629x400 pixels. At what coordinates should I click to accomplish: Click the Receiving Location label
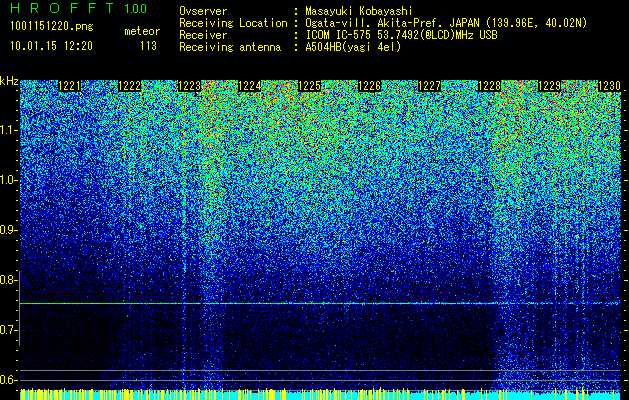coord(233,23)
